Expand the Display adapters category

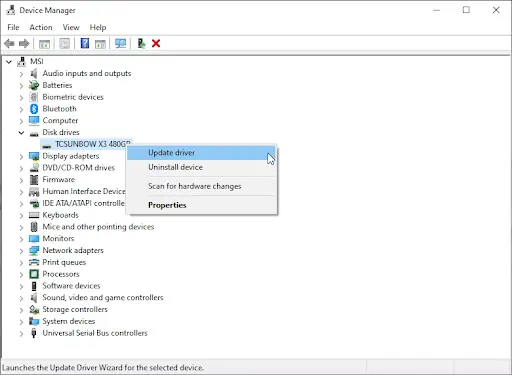click(21, 156)
